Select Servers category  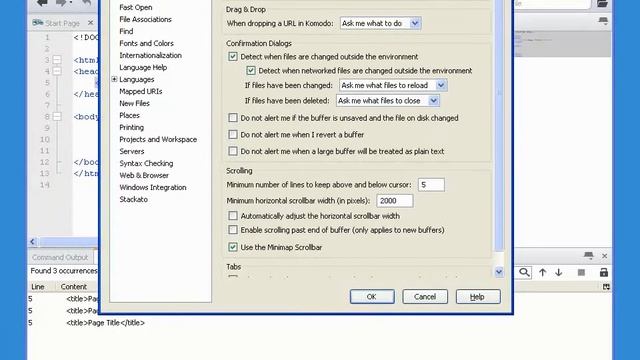tap(132, 151)
